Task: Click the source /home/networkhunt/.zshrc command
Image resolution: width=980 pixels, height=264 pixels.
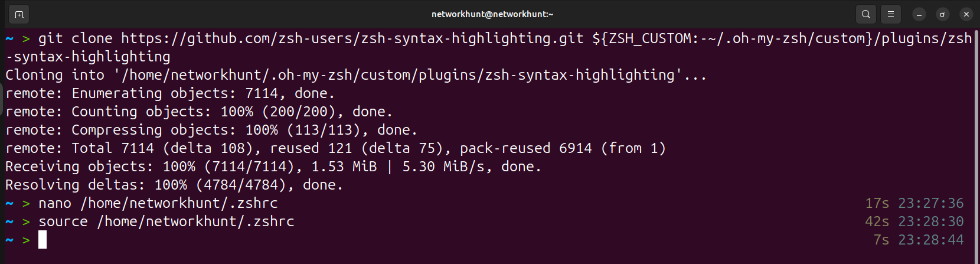Action: tap(166, 221)
